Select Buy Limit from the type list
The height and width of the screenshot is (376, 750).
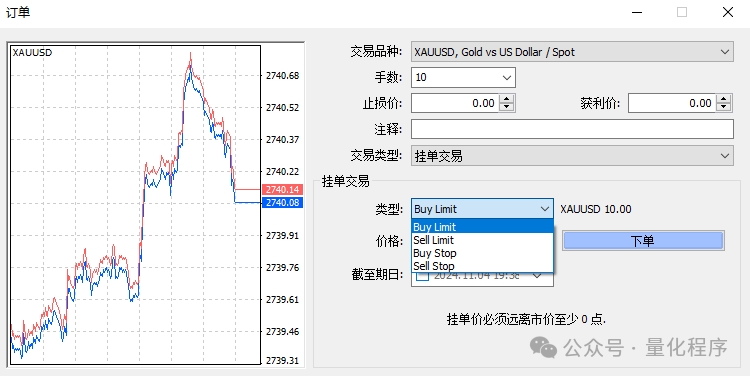(482, 227)
